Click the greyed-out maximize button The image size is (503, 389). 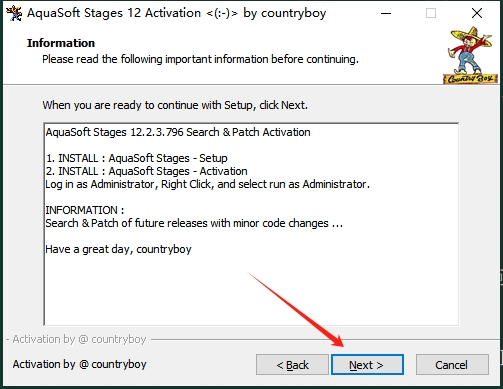[x=431, y=13]
